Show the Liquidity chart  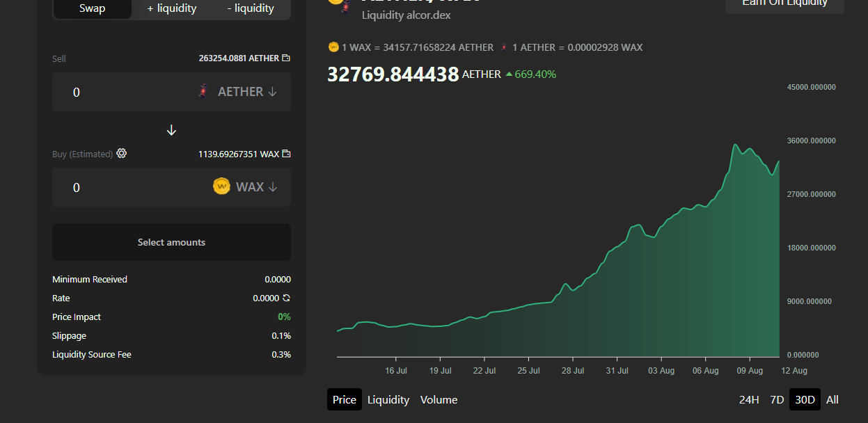(388, 399)
